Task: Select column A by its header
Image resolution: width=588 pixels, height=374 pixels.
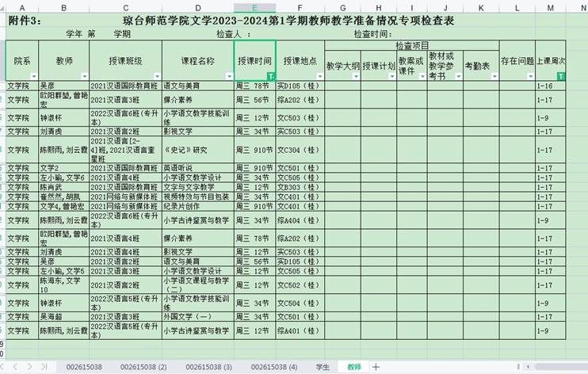Action: pyautogui.click(x=21, y=6)
